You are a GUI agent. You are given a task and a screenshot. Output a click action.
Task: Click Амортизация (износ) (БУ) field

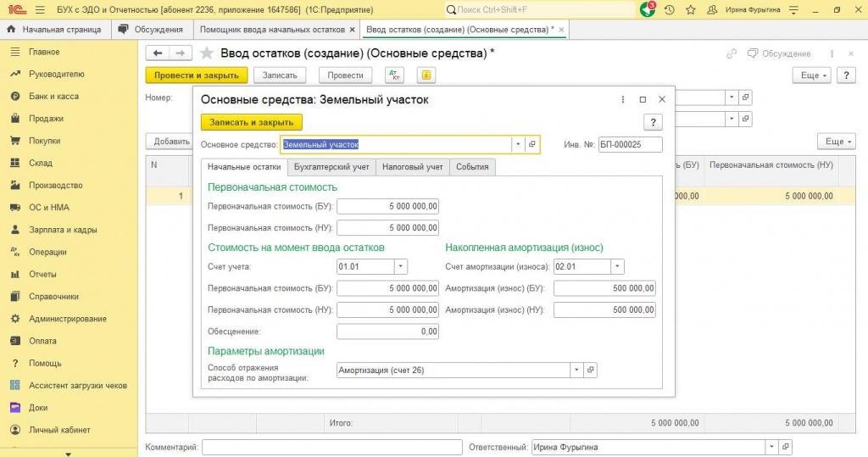(x=604, y=288)
